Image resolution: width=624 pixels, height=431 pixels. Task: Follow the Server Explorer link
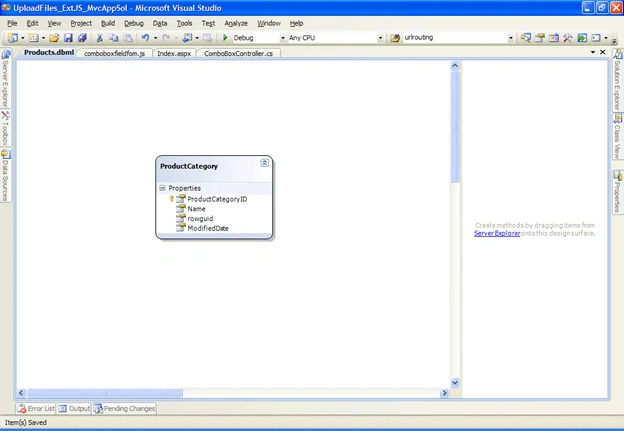pos(497,233)
